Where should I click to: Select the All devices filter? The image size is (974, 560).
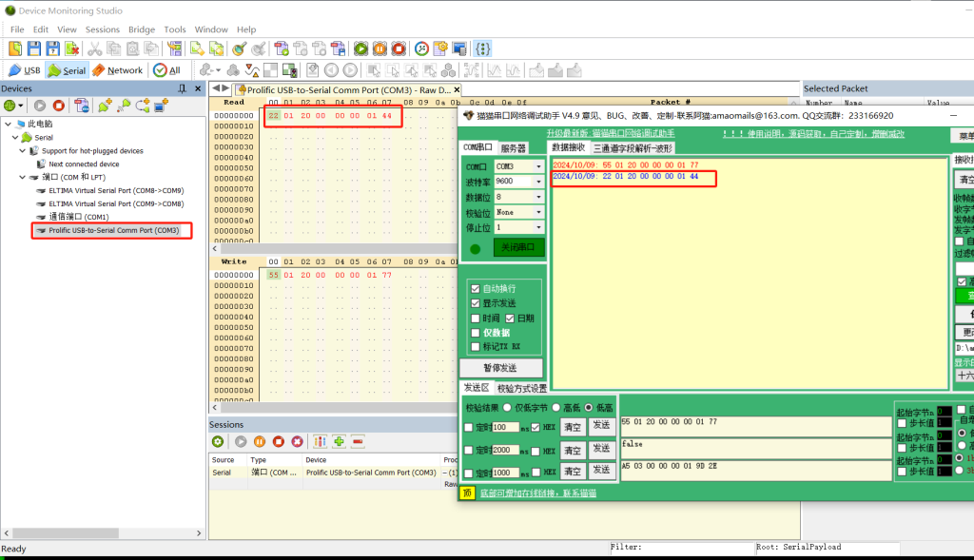click(x=167, y=70)
